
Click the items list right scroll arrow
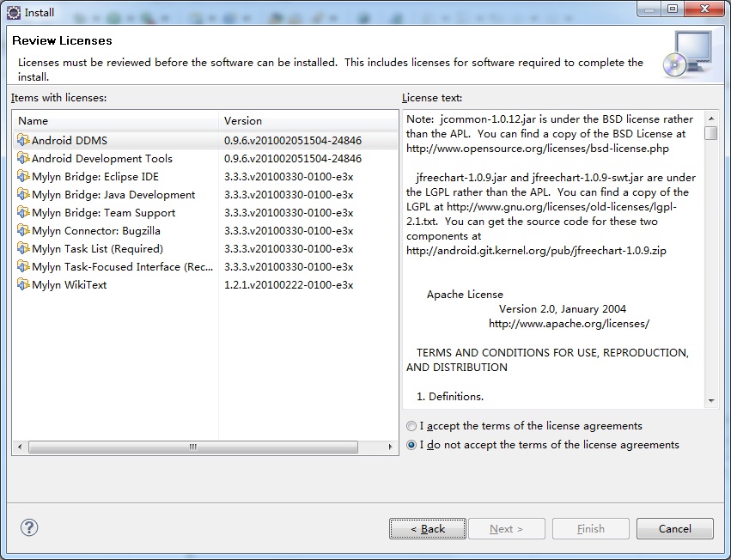(x=390, y=447)
